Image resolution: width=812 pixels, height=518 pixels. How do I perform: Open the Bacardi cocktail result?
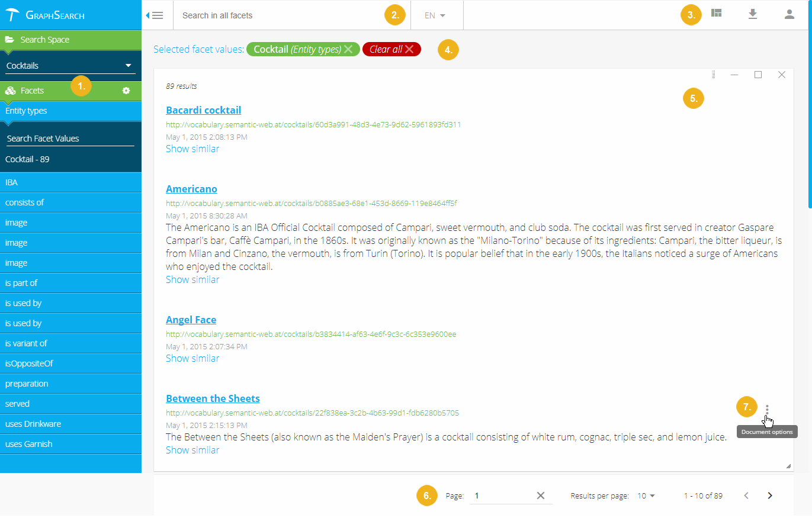pyautogui.click(x=203, y=110)
